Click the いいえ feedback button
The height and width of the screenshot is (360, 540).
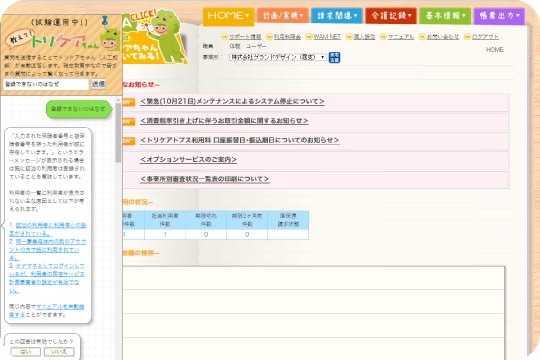pyautogui.click(x=59, y=352)
